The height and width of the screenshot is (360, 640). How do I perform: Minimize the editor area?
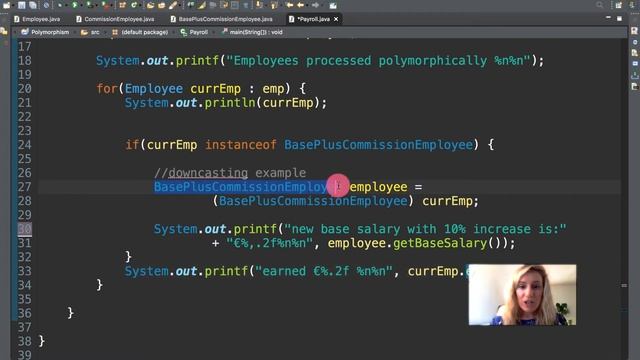[608, 18]
